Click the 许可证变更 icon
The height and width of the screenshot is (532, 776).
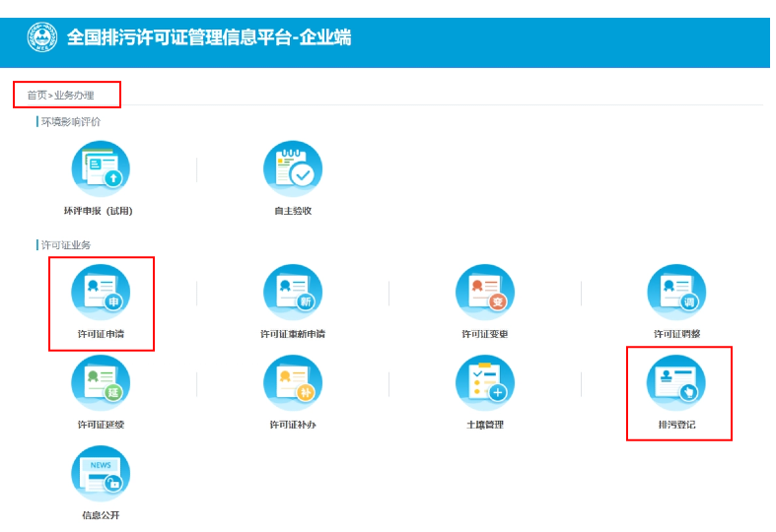484,293
